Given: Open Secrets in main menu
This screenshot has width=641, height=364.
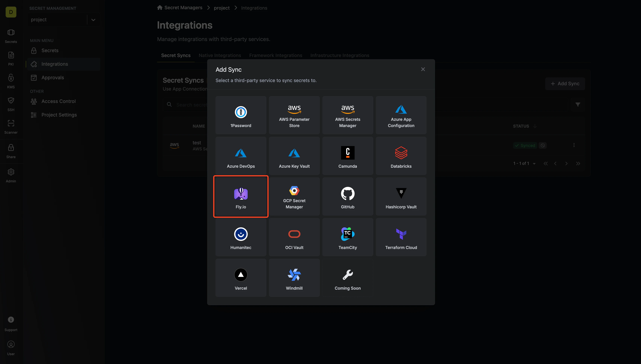Looking at the screenshot, I should point(64,50).
